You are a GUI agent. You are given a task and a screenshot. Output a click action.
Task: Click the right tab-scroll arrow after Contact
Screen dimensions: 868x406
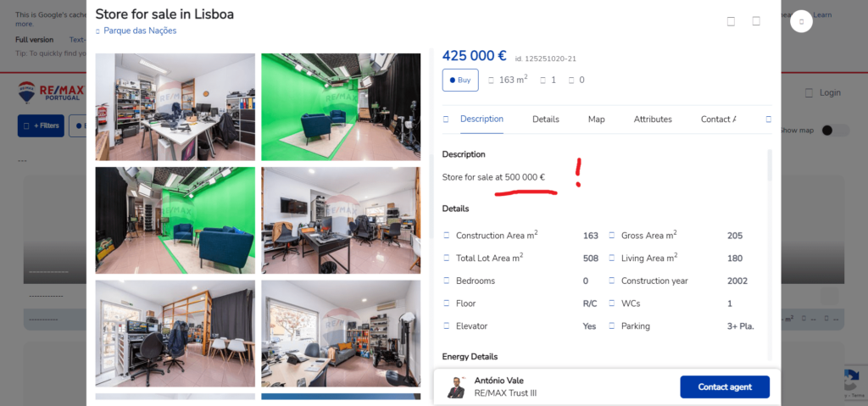click(768, 120)
